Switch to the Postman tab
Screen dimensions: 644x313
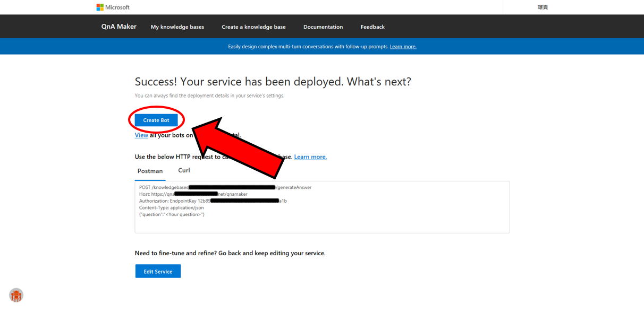(150, 171)
